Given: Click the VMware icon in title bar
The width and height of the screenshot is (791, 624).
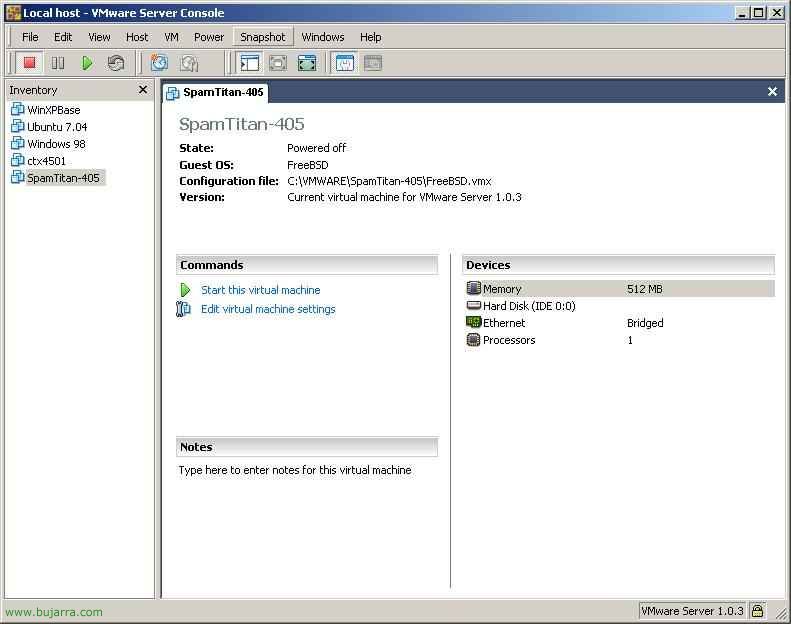Looking at the screenshot, I should 14,13.
